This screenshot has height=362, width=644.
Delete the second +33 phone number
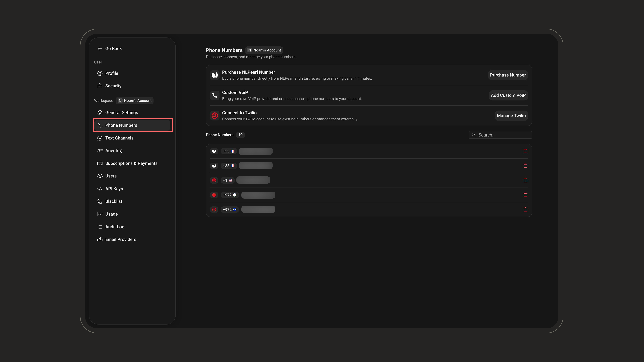click(525, 166)
